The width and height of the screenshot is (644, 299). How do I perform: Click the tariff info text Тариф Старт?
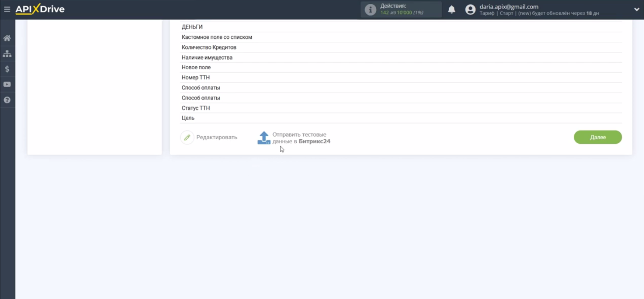[x=539, y=13]
